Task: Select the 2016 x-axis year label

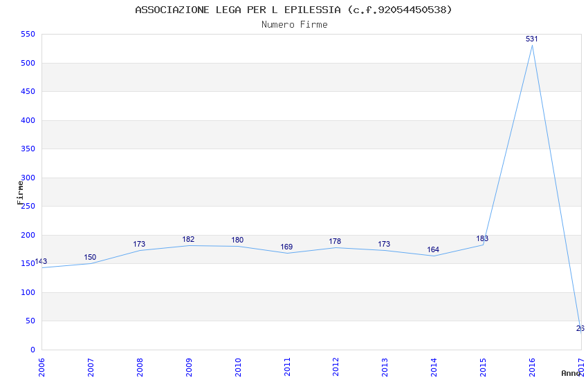Action: point(532,368)
